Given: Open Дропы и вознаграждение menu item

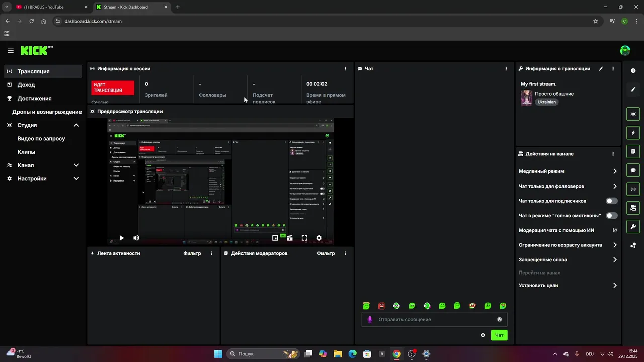Looking at the screenshot, I should click(47, 112).
